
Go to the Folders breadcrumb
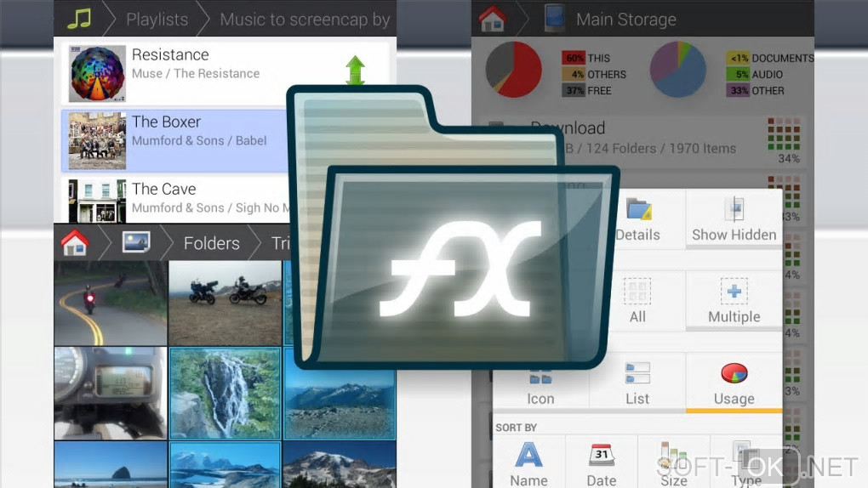coord(211,243)
